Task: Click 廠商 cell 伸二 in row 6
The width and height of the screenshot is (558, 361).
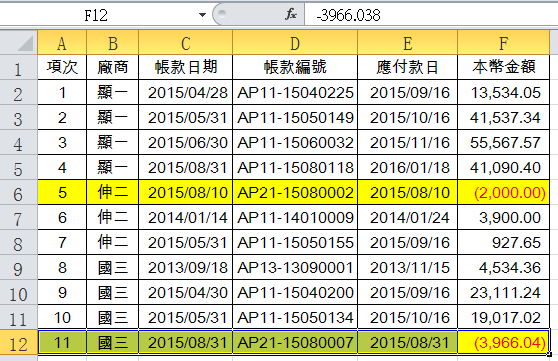Action: click(x=112, y=193)
